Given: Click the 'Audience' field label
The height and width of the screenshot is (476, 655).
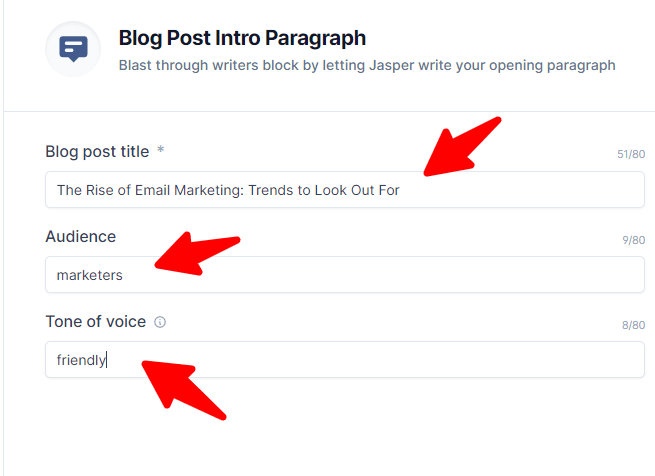Looking at the screenshot, I should click(x=80, y=237).
